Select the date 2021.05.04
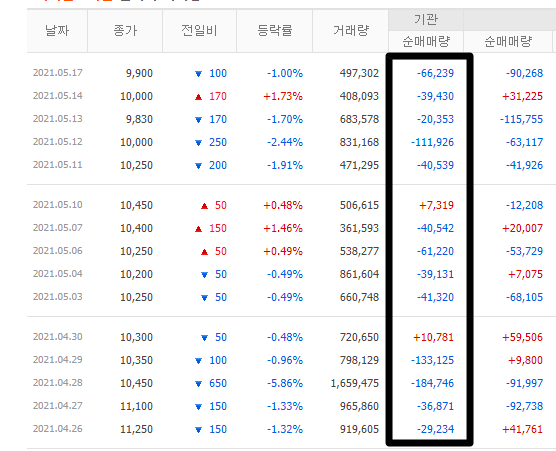Image resolution: width=556 pixels, height=451 pixels. 58,274
